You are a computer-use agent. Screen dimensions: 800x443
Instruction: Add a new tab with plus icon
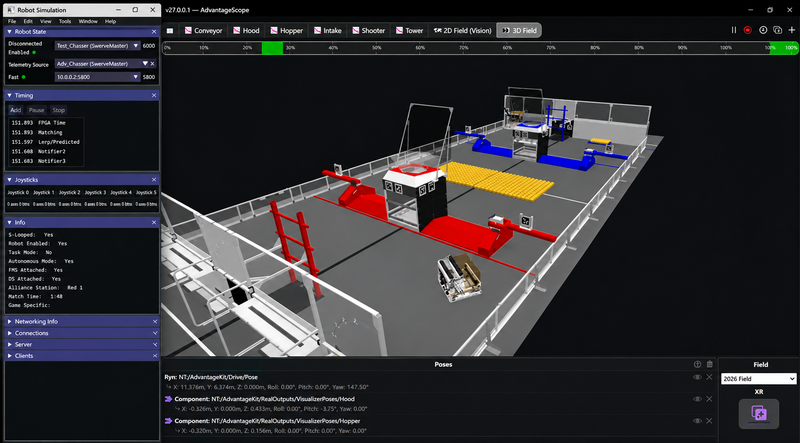click(791, 30)
